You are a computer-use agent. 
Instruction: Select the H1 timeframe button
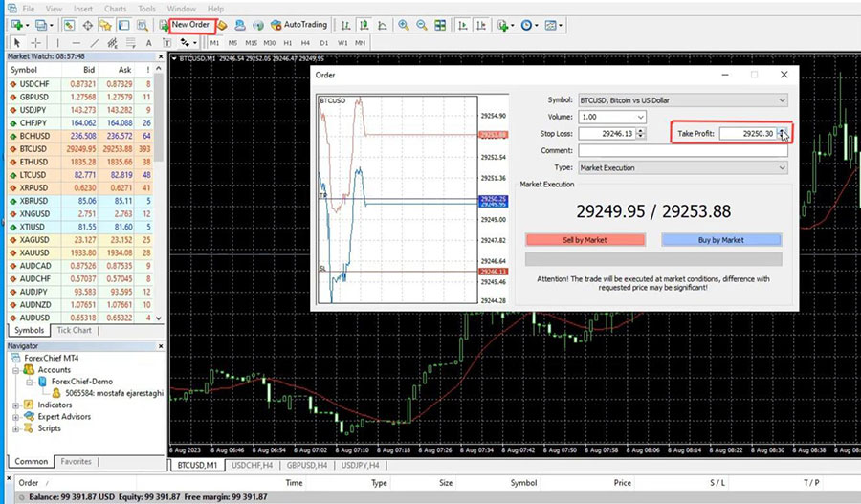pos(287,43)
